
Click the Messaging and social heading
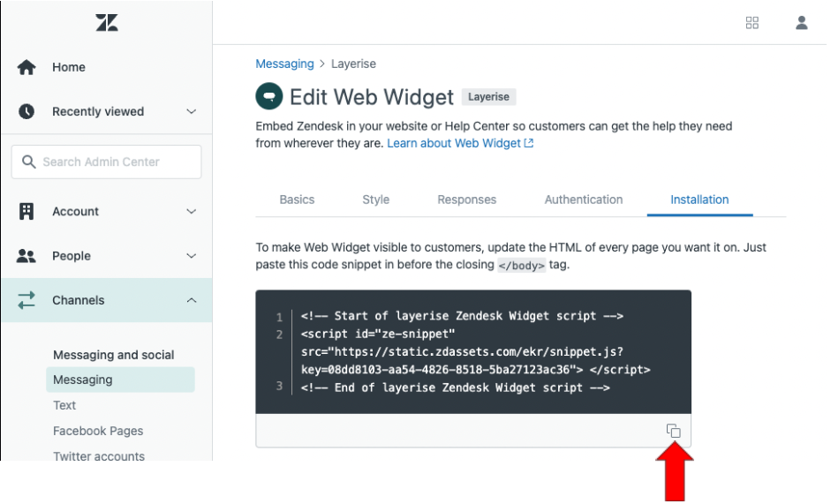tap(113, 355)
